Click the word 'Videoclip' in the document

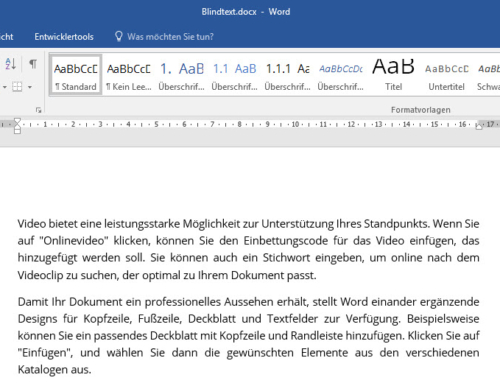pyautogui.click(x=40, y=276)
